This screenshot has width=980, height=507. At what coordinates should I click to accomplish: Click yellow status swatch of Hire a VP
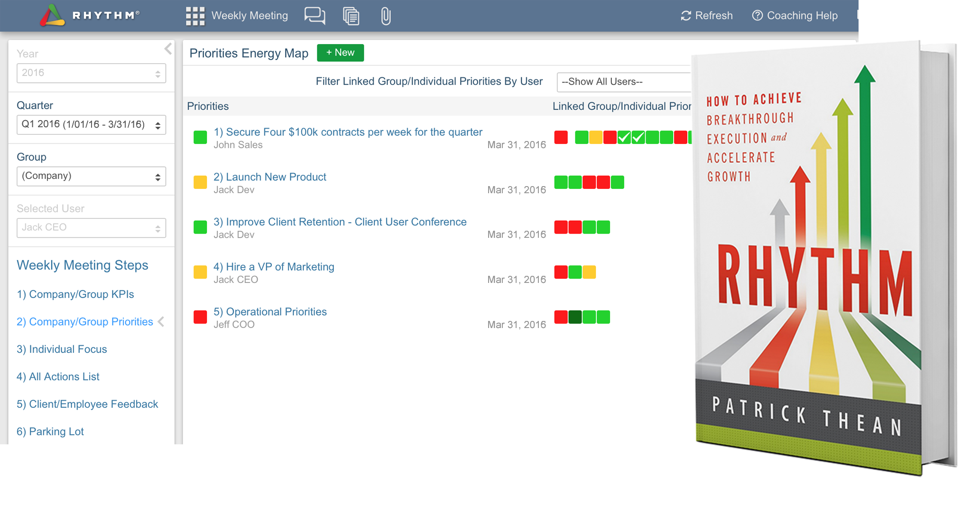coord(200,272)
